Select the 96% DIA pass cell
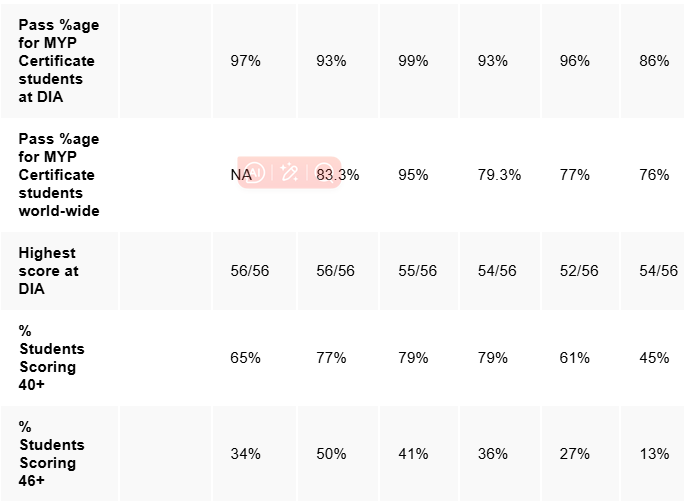 coord(574,61)
